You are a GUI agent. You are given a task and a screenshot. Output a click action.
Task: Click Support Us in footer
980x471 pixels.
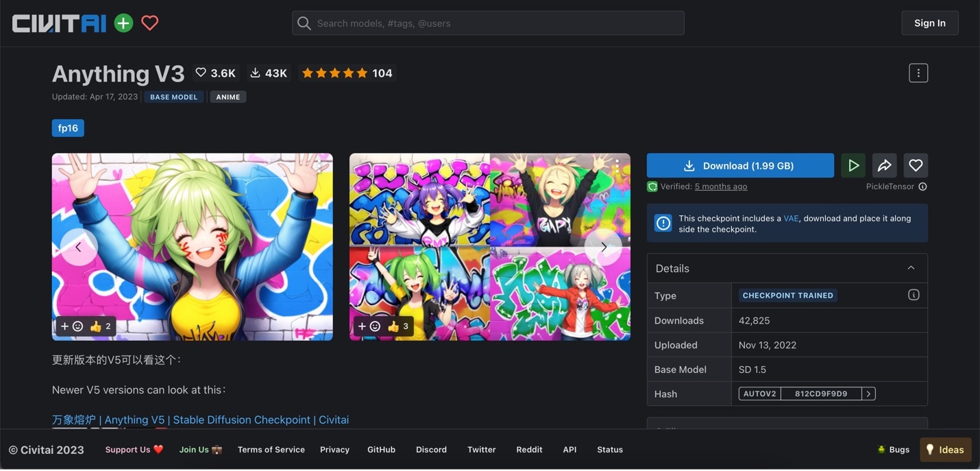point(134,450)
